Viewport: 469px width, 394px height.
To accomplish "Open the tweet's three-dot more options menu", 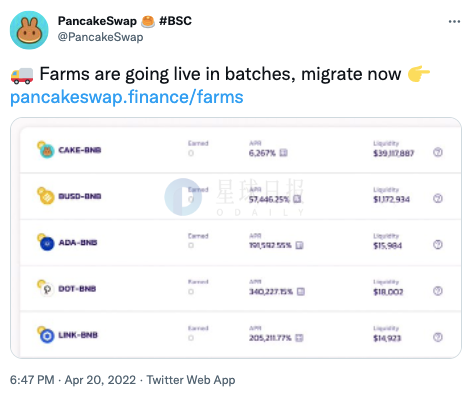I will 454,22.
